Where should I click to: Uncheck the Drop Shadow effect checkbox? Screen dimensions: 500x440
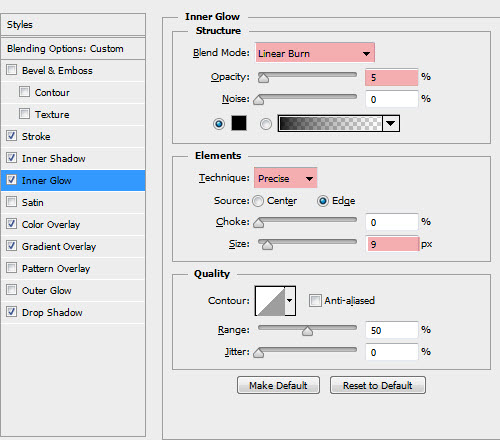pyautogui.click(x=12, y=312)
